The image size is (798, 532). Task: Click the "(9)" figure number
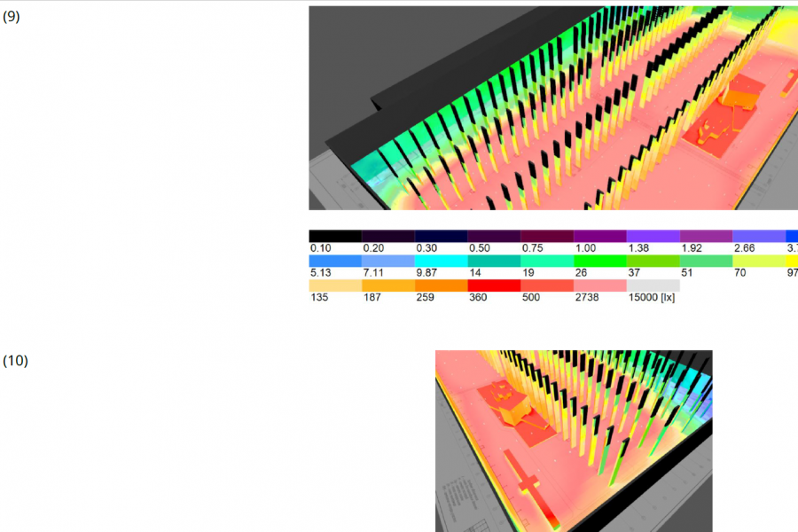click(x=12, y=16)
